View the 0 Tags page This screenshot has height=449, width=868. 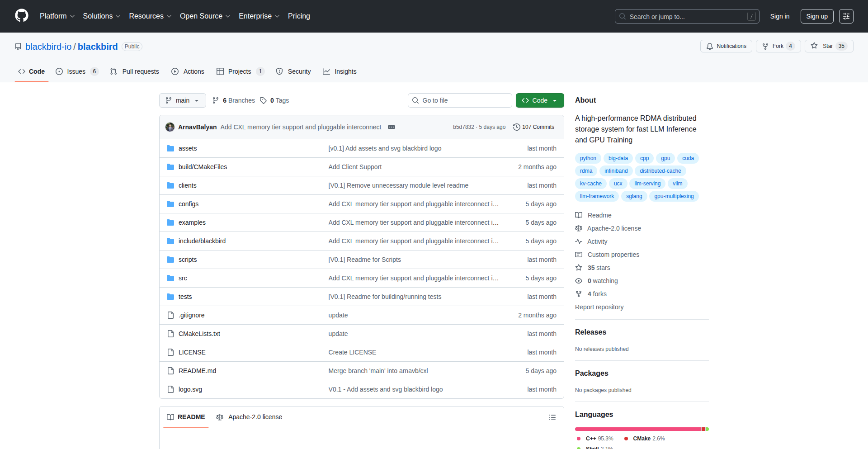(x=274, y=100)
